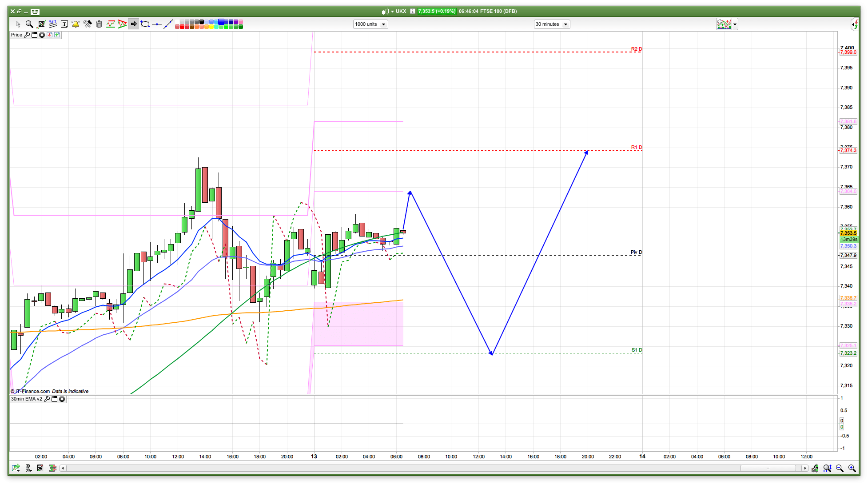Image resolution: width=868 pixels, height=485 pixels.
Task: Choose the ellipse drawing tool
Action: [145, 24]
